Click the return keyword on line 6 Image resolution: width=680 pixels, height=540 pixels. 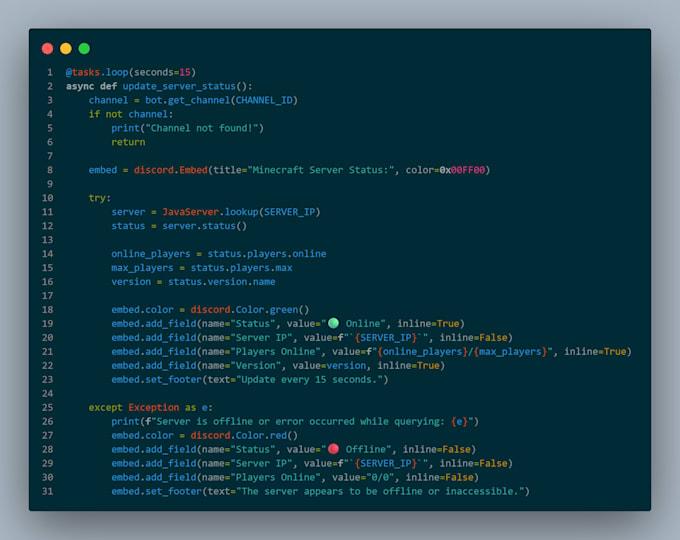(x=128, y=142)
